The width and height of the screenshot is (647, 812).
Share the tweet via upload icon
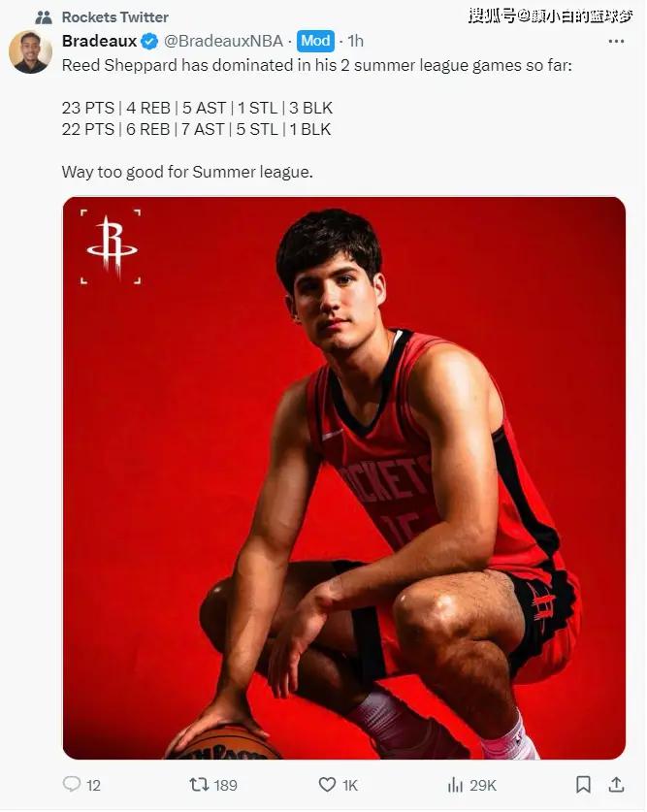[616, 785]
